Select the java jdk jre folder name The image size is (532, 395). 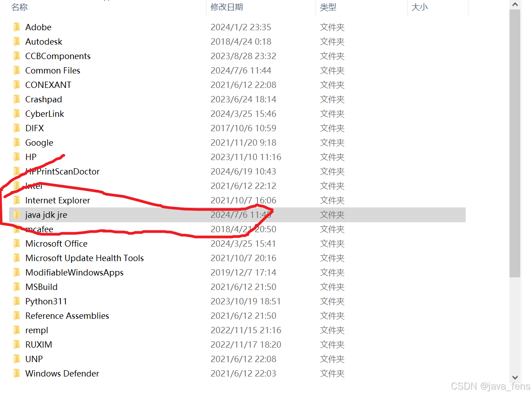tap(46, 215)
